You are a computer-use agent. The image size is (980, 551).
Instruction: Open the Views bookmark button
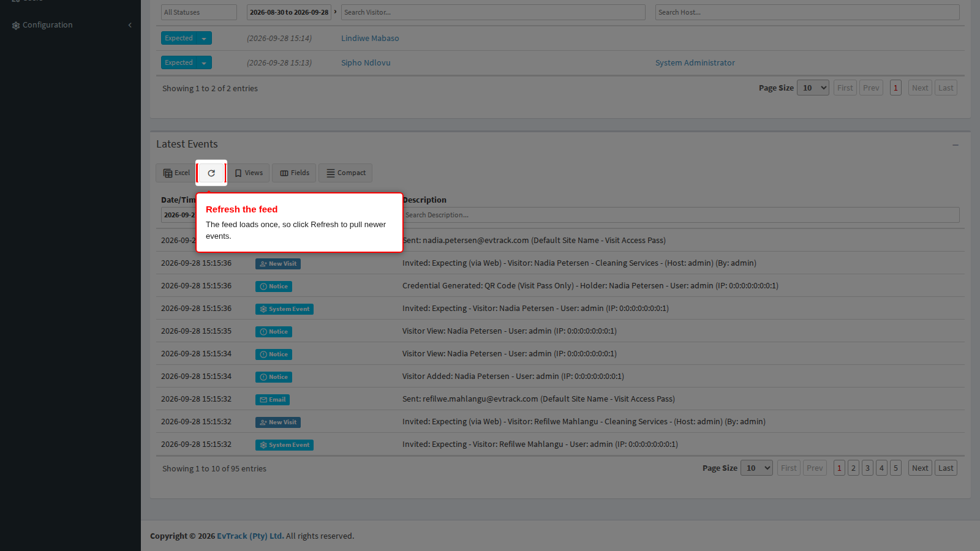249,173
